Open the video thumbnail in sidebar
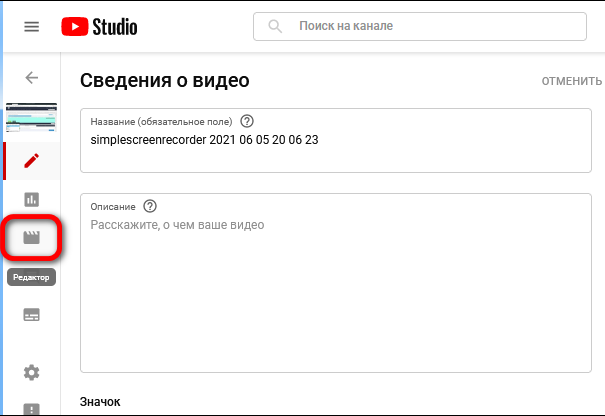The image size is (605, 416). [x=32, y=117]
